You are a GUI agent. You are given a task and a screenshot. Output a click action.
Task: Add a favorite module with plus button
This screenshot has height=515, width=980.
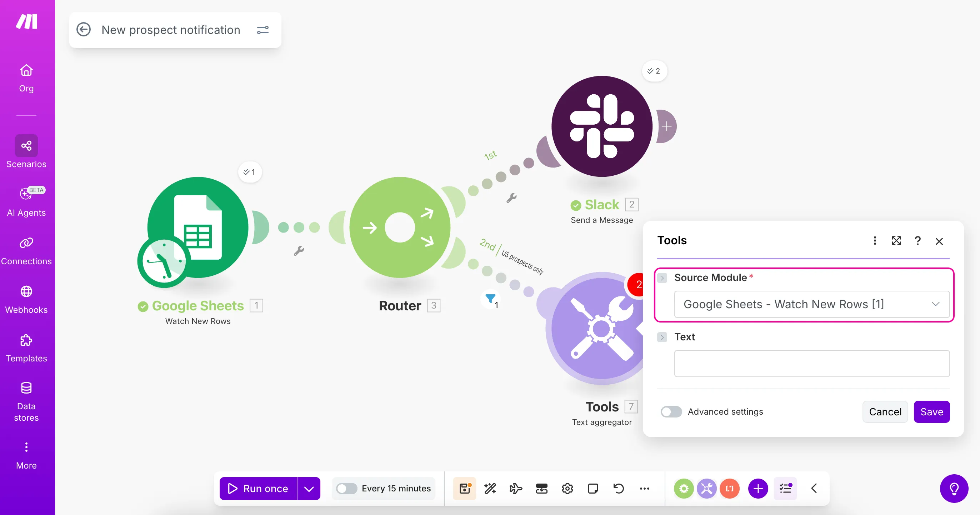[758, 488]
